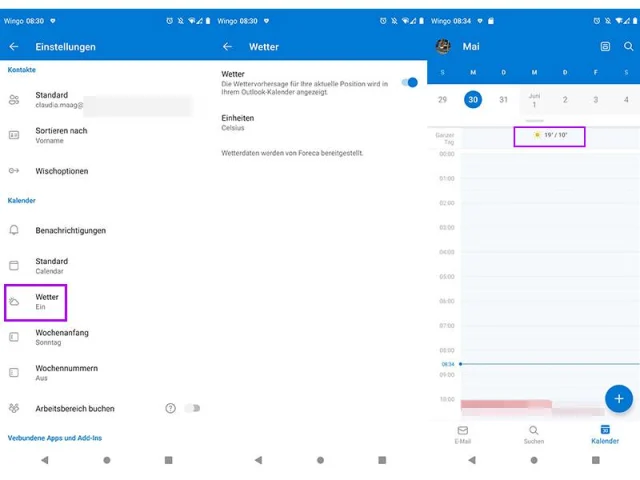640x480 pixels.
Task: Click the Wochenanfang icon
Action: 14,337
